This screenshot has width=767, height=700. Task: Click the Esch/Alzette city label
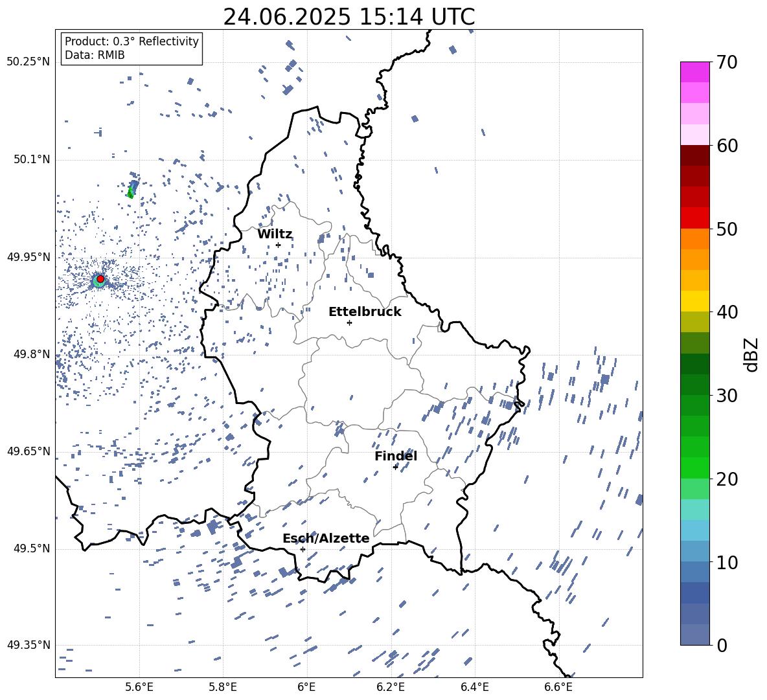point(326,538)
